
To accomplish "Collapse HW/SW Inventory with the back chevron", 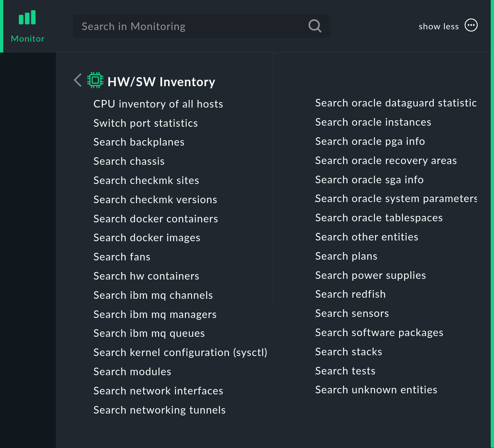I will point(78,80).
